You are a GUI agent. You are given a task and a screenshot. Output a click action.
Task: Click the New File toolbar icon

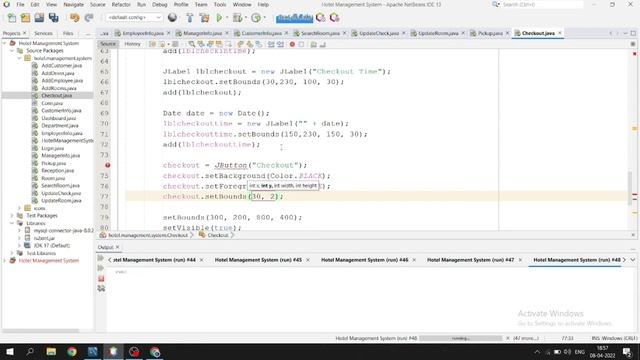(x=12, y=18)
